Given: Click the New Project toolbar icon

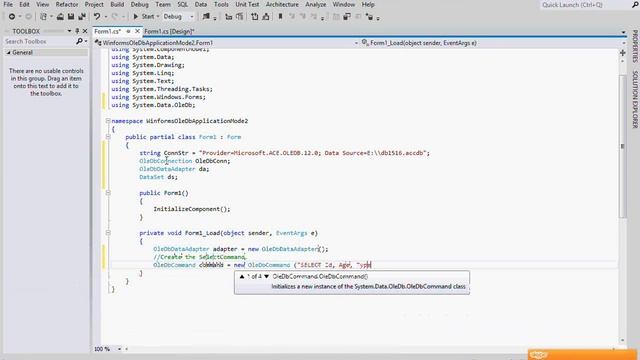Looking at the screenshot, I should pos(43,17).
